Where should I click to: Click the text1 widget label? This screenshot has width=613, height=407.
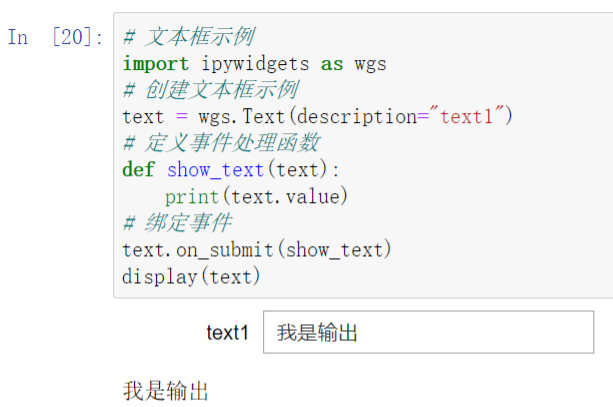coord(227,333)
